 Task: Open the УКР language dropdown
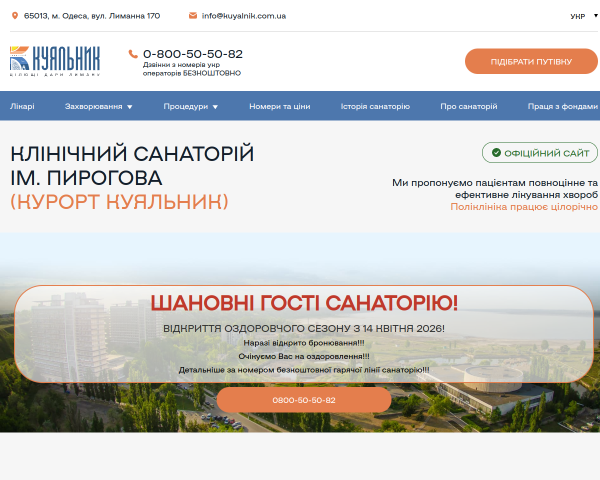pos(584,16)
